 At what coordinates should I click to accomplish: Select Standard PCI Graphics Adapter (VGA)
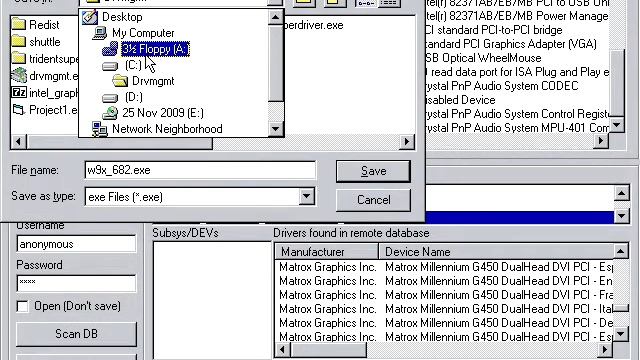point(511,44)
